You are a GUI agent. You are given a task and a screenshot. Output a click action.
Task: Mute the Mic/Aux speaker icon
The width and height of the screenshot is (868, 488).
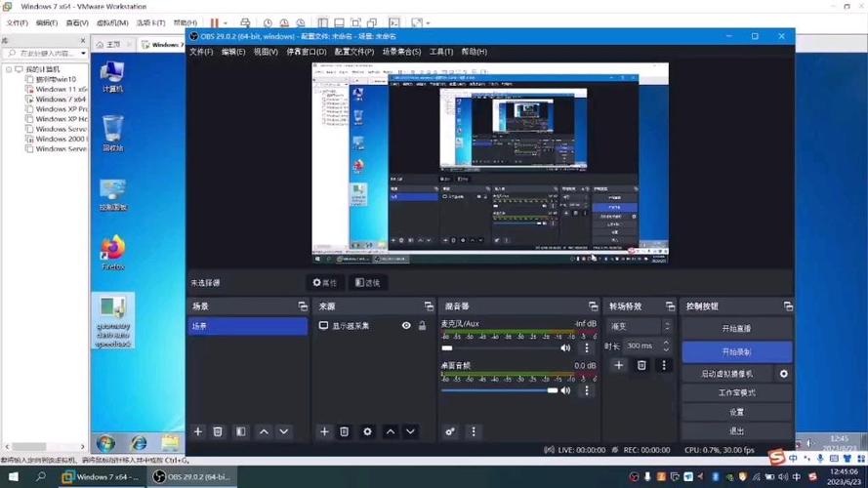565,348
